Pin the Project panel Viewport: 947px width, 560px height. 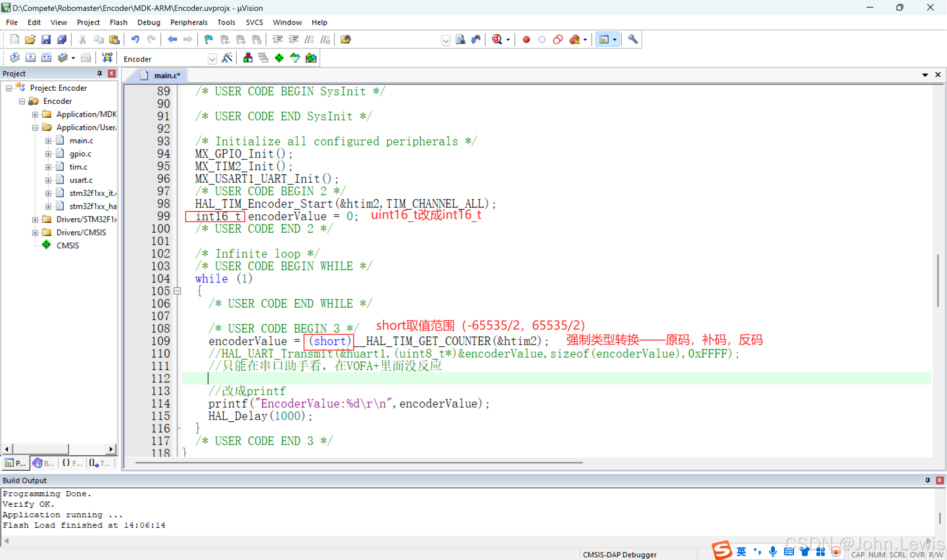click(100, 73)
